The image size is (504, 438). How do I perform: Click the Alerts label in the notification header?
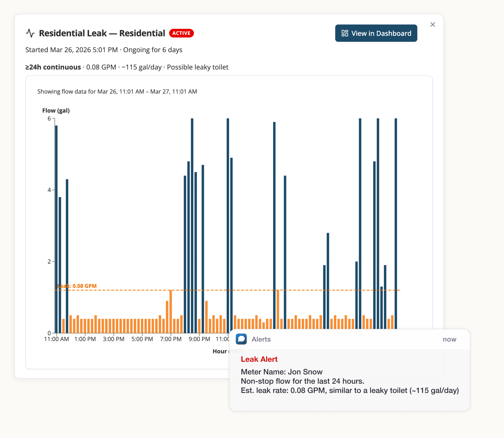point(261,339)
